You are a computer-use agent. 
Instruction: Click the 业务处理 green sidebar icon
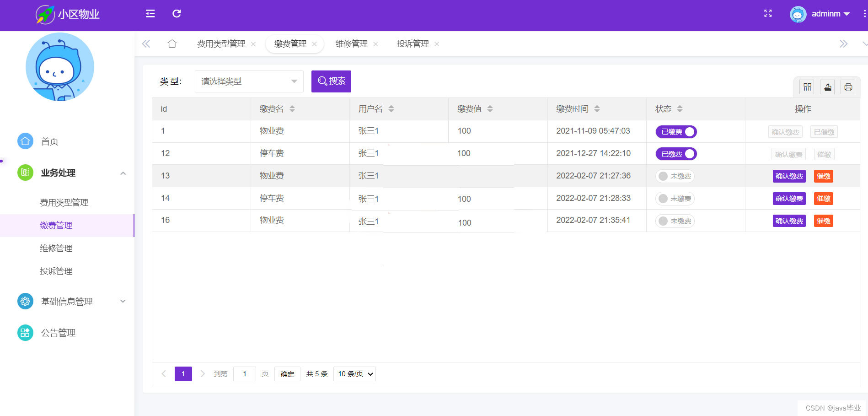[x=25, y=173]
